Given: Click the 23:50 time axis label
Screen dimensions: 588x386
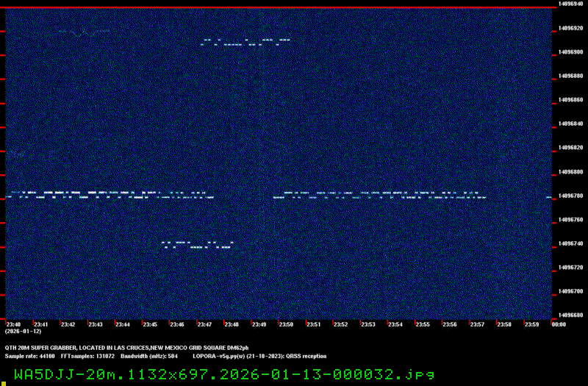Looking at the screenshot, I should [286, 324].
